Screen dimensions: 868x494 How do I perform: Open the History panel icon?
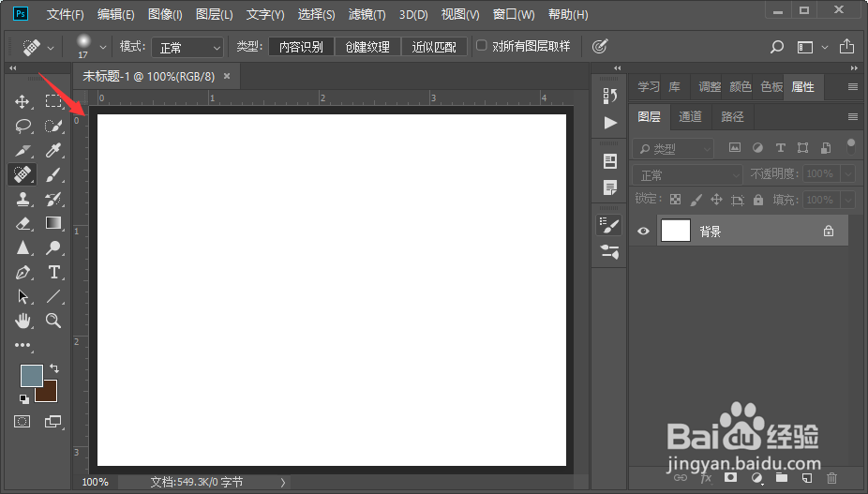coord(609,96)
